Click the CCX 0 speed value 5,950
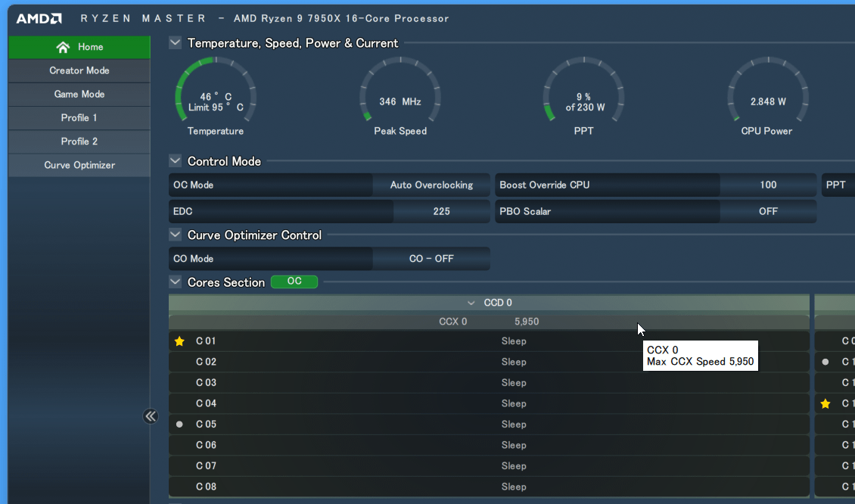 point(527,322)
